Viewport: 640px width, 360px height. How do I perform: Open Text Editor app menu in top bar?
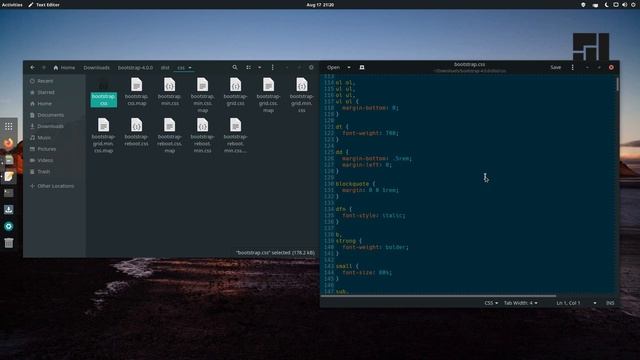pos(44,4)
